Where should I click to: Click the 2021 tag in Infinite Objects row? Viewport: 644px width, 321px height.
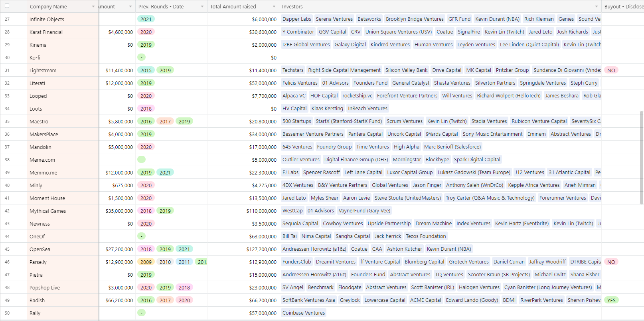(x=146, y=19)
